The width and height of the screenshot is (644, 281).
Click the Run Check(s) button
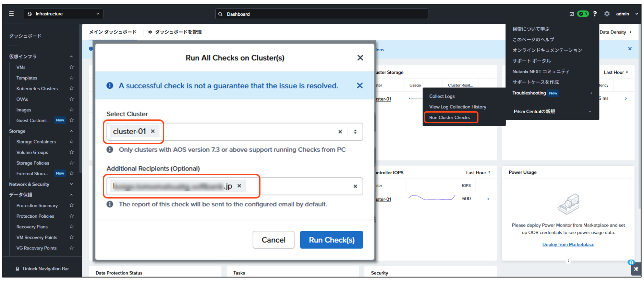pyautogui.click(x=331, y=240)
